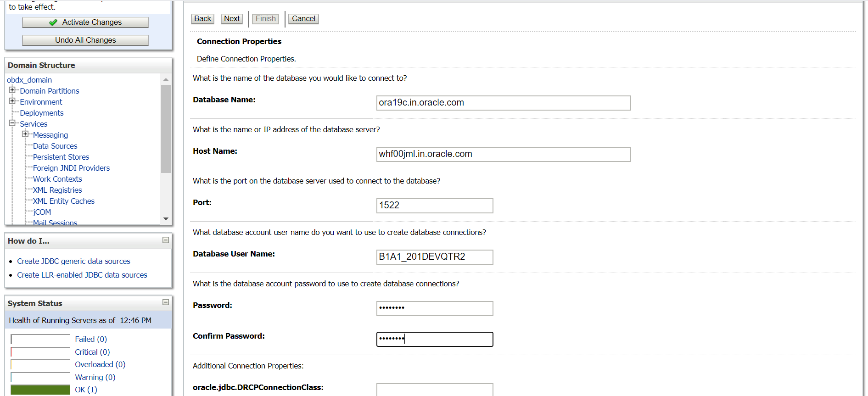Open the Failed (0) servers link
This screenshot has width=868, height=396.
91,339
